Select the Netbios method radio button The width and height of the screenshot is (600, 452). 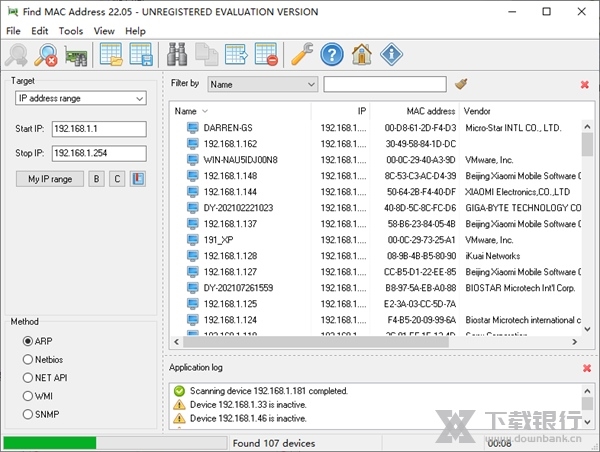pos(28,359)
